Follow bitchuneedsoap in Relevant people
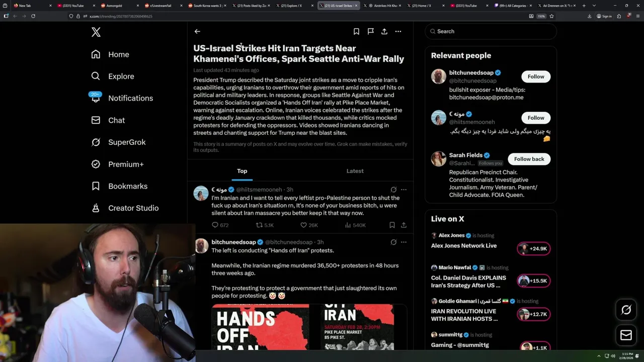Screen dimensions: 644x362 click(x=536, y=76)
